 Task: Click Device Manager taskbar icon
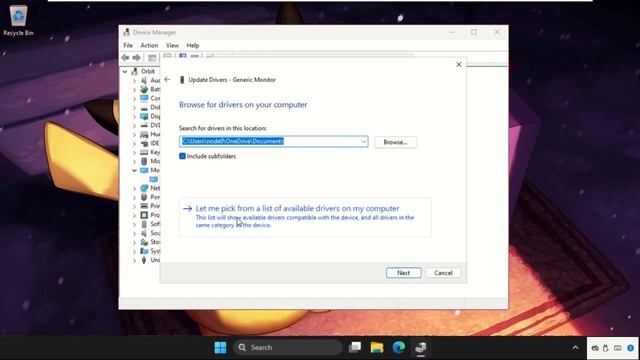pyautogui.click(x=421, y=347)
